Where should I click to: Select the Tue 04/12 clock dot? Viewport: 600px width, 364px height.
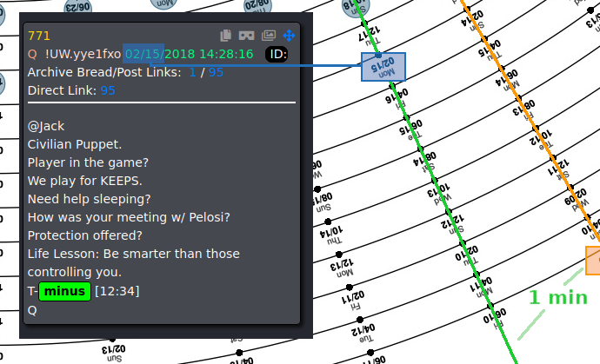pyautogui.click(x=360, y=320)
